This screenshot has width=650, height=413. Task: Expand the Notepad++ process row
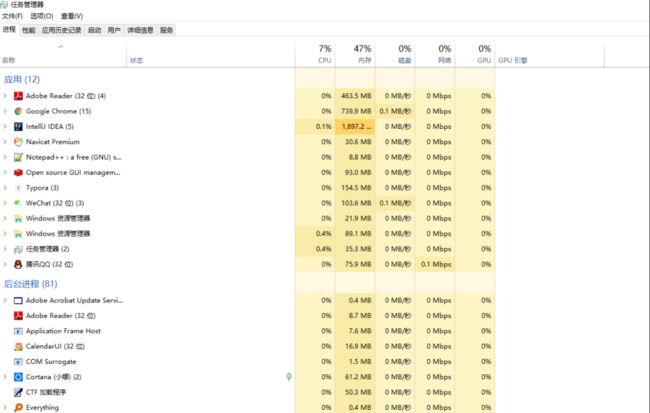[x=5, y=158]
